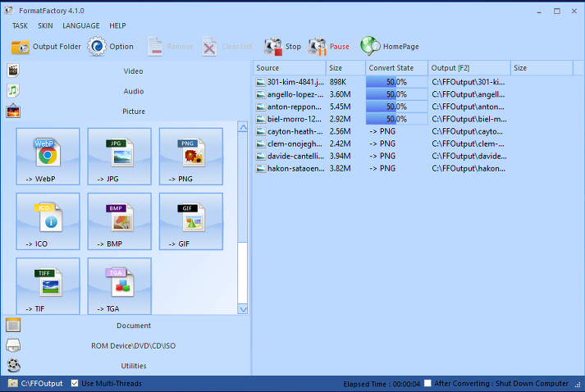Click the FormatFactory title bar app icon

(x=9, y=11)
